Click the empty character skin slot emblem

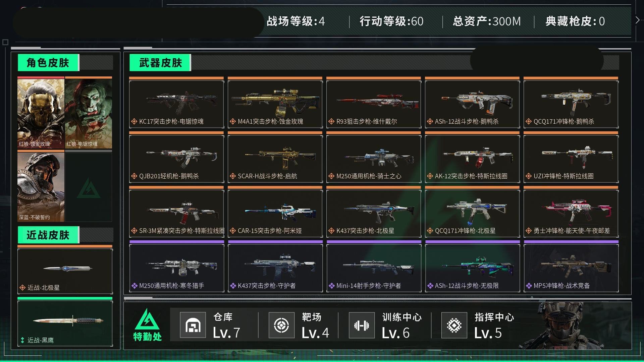89,188
